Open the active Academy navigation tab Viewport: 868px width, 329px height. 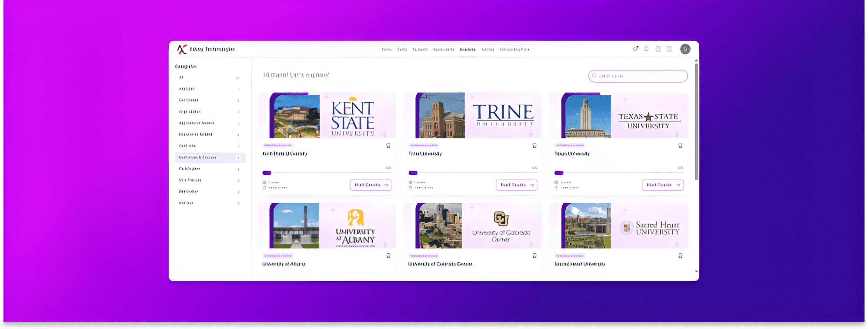point(467,50)
